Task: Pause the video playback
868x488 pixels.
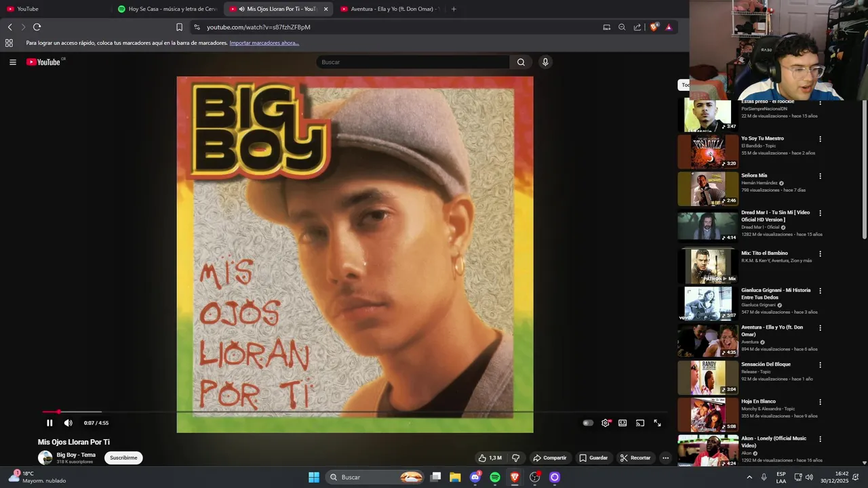Action: 50,423
